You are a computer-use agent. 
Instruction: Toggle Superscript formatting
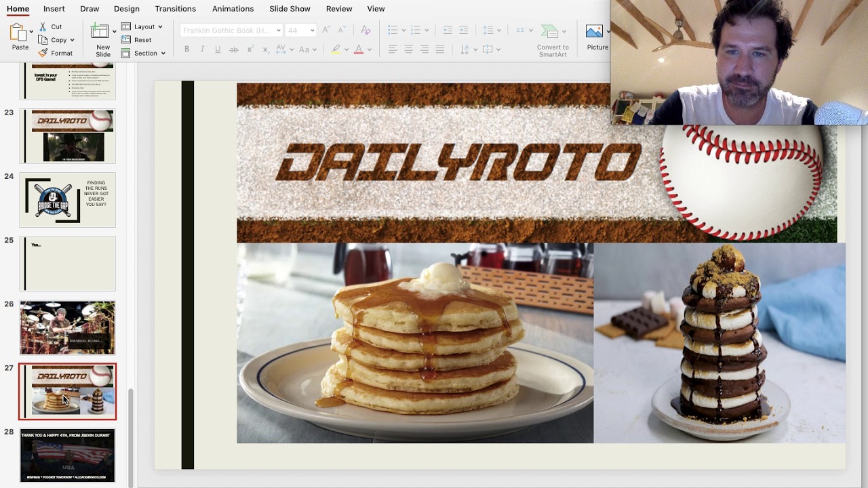tap(250, 49)
